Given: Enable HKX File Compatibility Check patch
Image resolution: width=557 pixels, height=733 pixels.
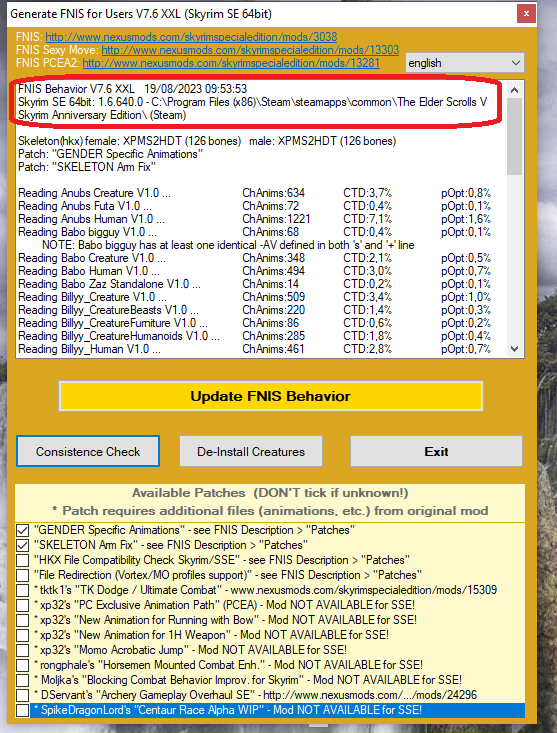Looking at the screenshot, I should pyautogui.click(x=22, y=560).
